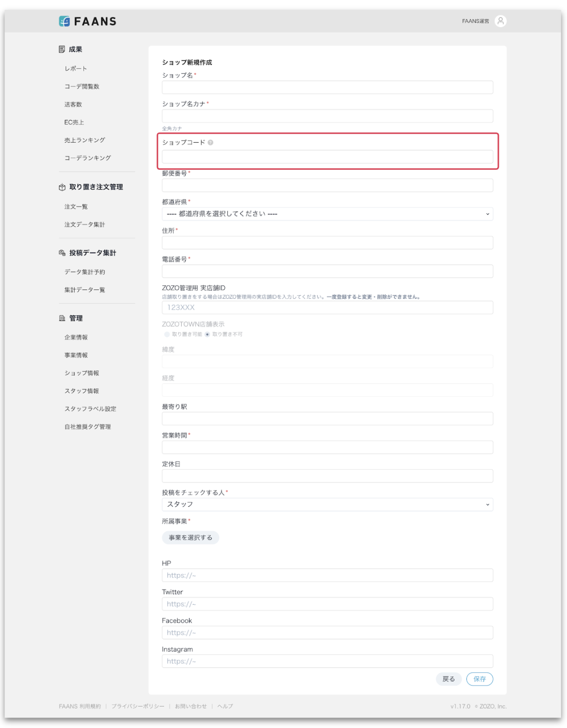567x728 pixels.
Task: Select the 取り置き可能 radio button
Action: point(167,334)
